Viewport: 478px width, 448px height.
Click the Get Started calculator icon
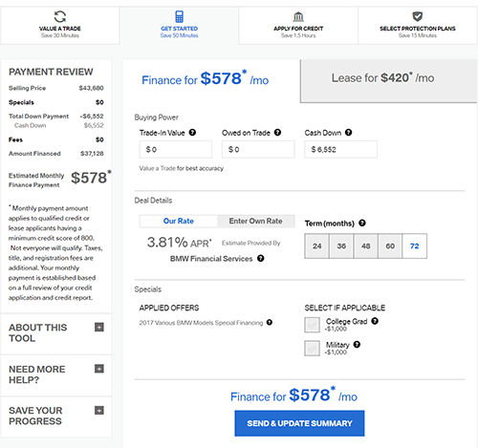pos(179,16)
